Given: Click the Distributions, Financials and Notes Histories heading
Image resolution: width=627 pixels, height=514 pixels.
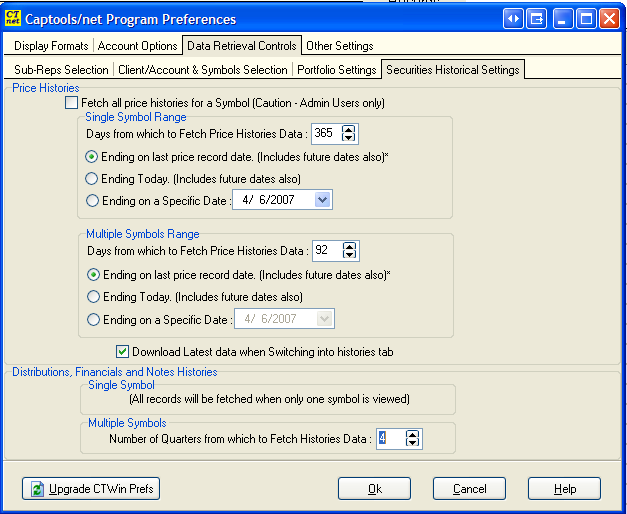Looking at the screenshot, I should coord(115,372).
